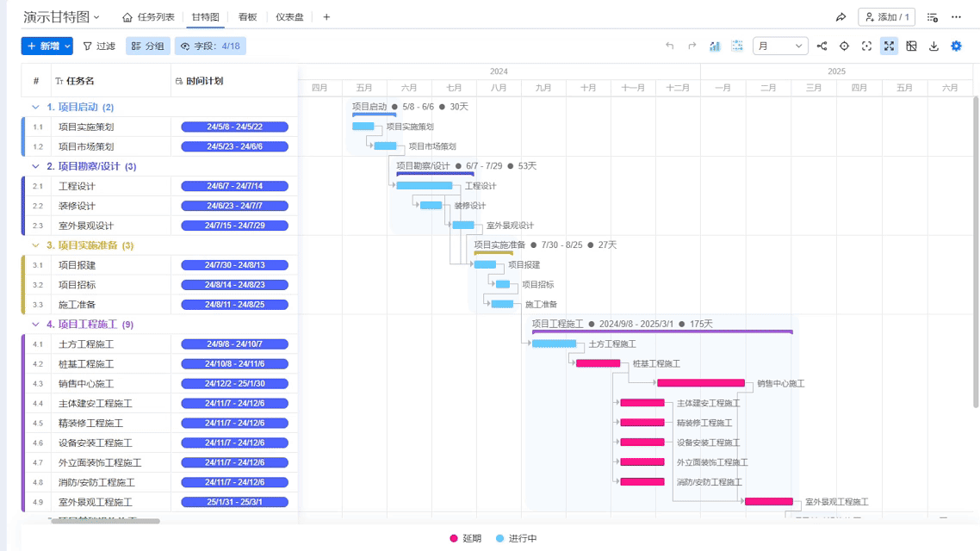Click the task dependency link icon
Image resolution: width=980 pixels, height=551 pixels.
coord(822,46)
